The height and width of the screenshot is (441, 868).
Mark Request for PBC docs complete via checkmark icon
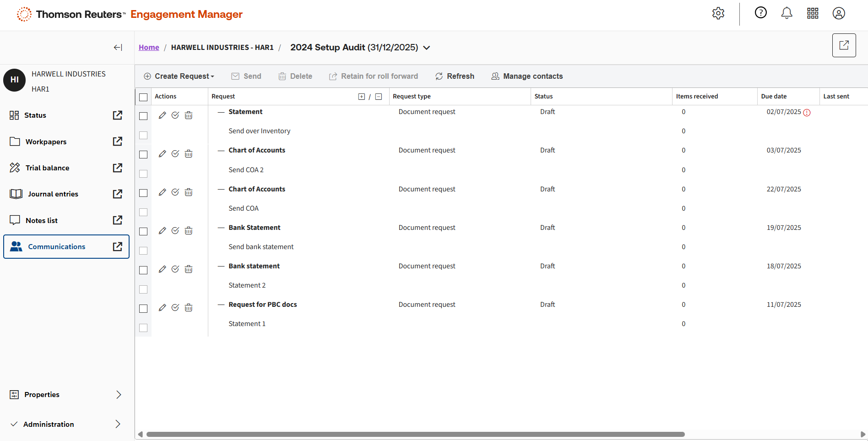(x=175, y=308)
